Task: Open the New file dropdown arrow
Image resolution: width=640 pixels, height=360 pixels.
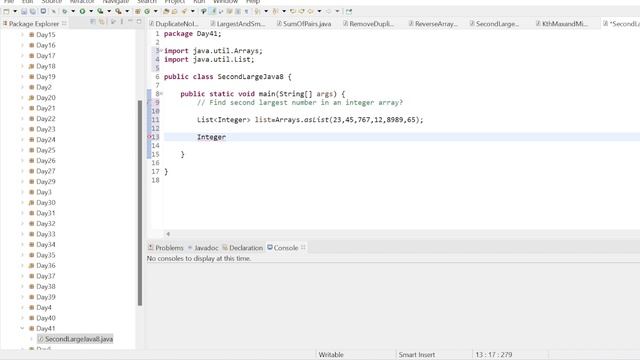Action: pyautogui.click(x=15, y=11)
